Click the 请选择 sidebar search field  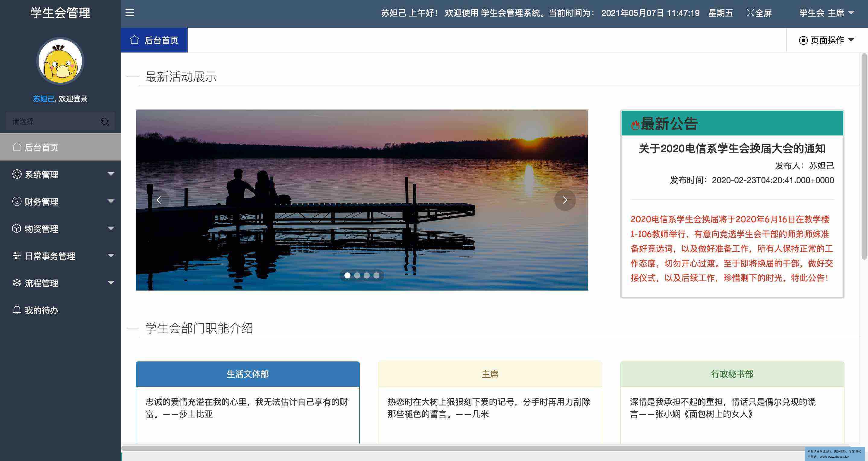click(51, 122)
